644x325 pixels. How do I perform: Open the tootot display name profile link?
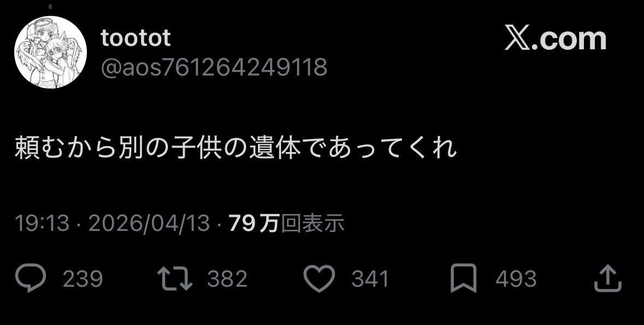click(136, 38)
